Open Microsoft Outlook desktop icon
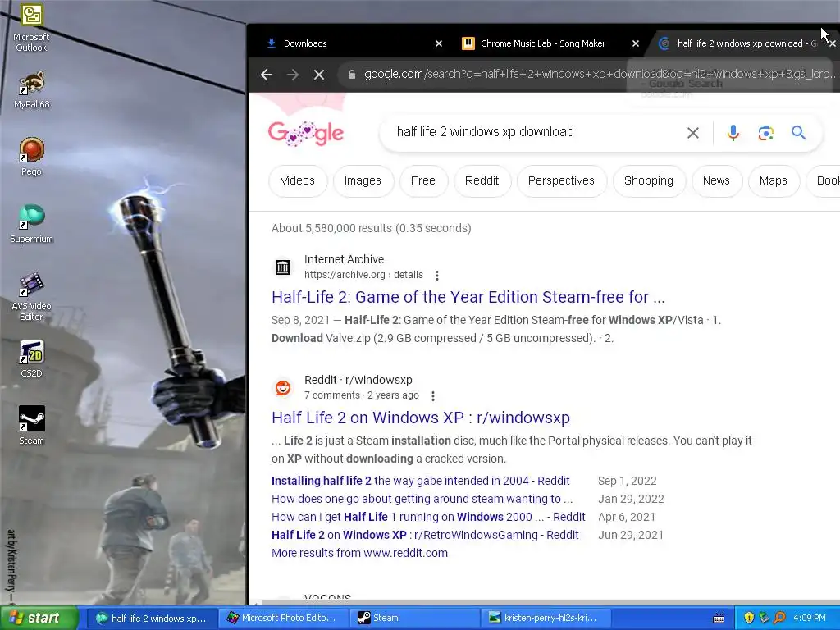840x630 pixels. pyautogui.click(x=31, y=27)
